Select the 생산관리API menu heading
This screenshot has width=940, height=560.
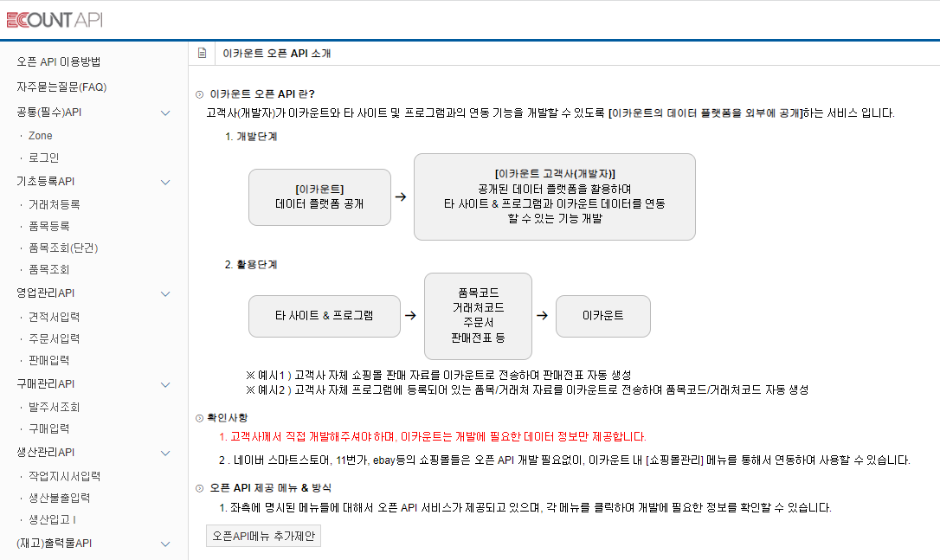point(46,452)
